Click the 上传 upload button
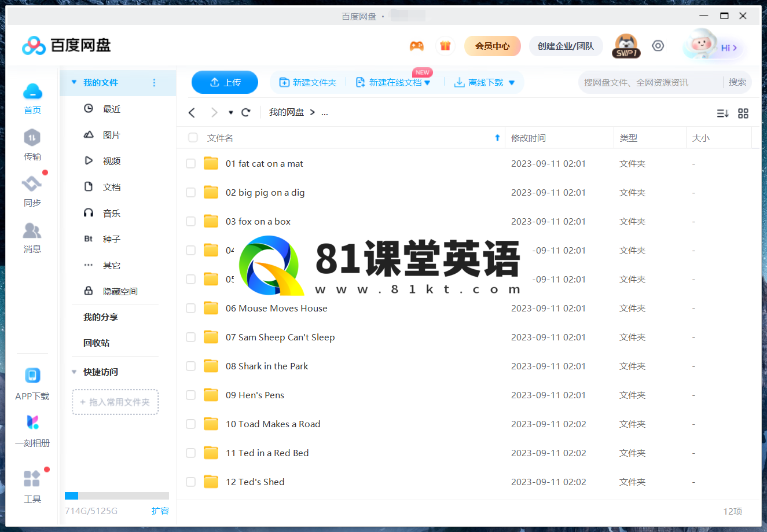Image resolution: width=767 pixels, height=532 pixels. (x=225, y=82)
